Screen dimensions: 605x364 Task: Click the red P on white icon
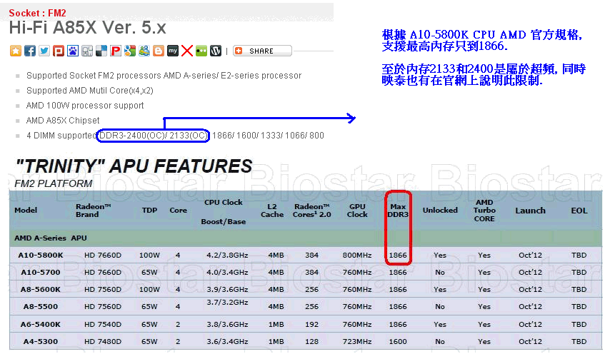tap(116, 51)
